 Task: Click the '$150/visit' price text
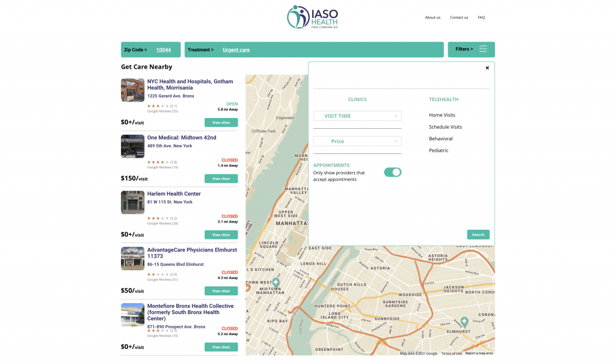click(134, 179)
